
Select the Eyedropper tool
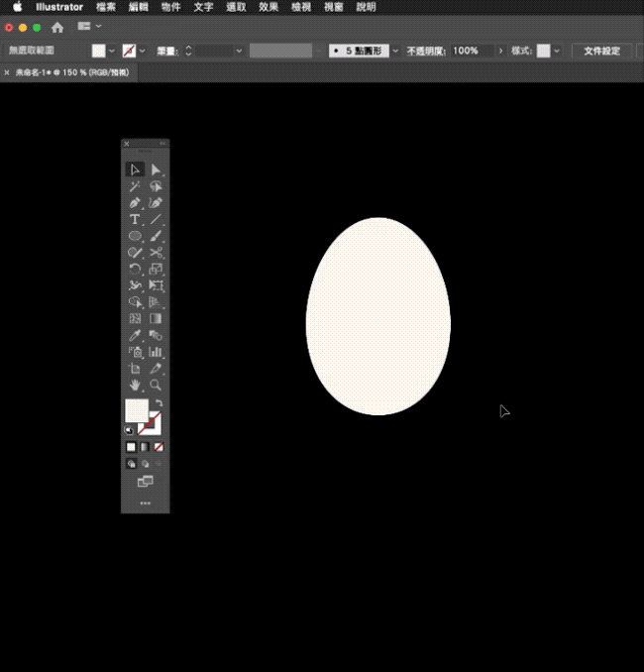pyautogui.click(x=135, y=335)
